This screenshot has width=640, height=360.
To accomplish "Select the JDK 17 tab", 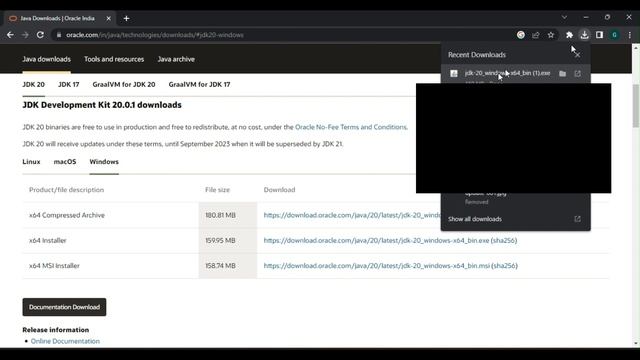I will coord(69,84).
